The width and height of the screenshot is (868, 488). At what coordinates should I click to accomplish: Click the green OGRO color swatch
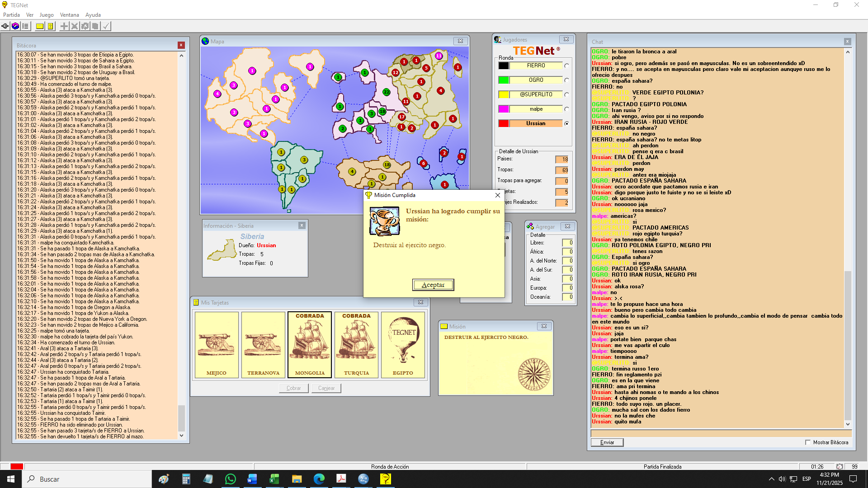[504, 80]
